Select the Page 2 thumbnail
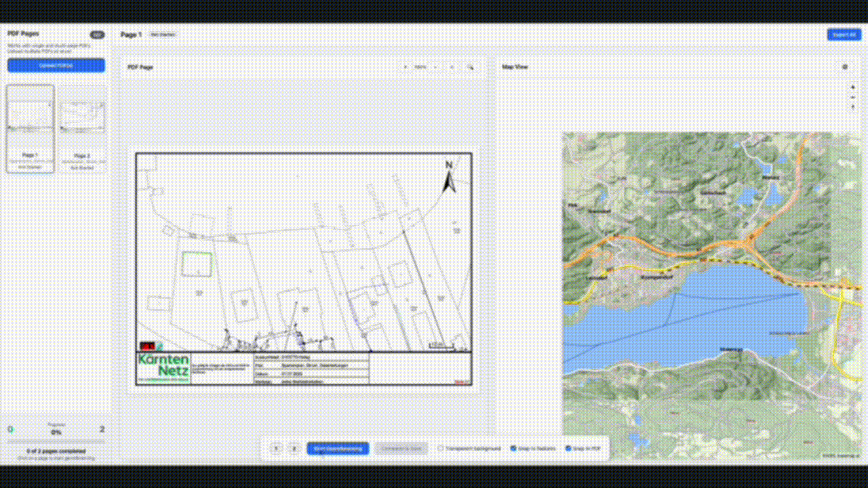Image resolution: width=868 pixels, height=488 pixels. point(82,128)
